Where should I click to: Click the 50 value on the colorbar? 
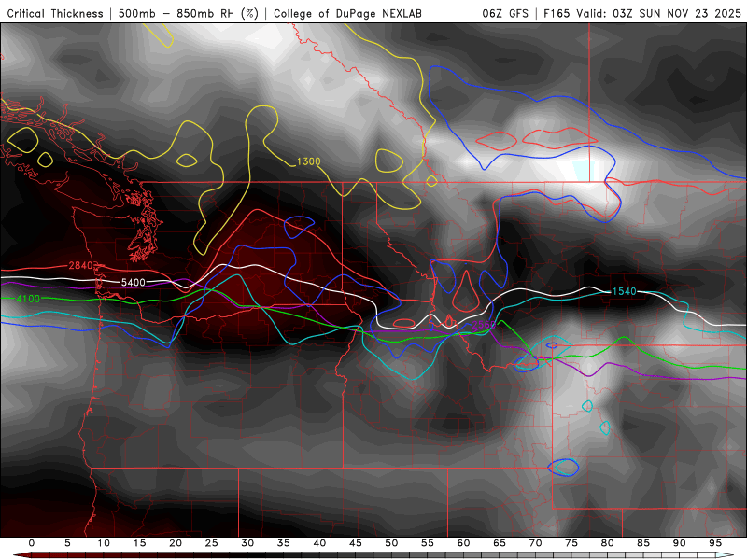coord(391,543)
